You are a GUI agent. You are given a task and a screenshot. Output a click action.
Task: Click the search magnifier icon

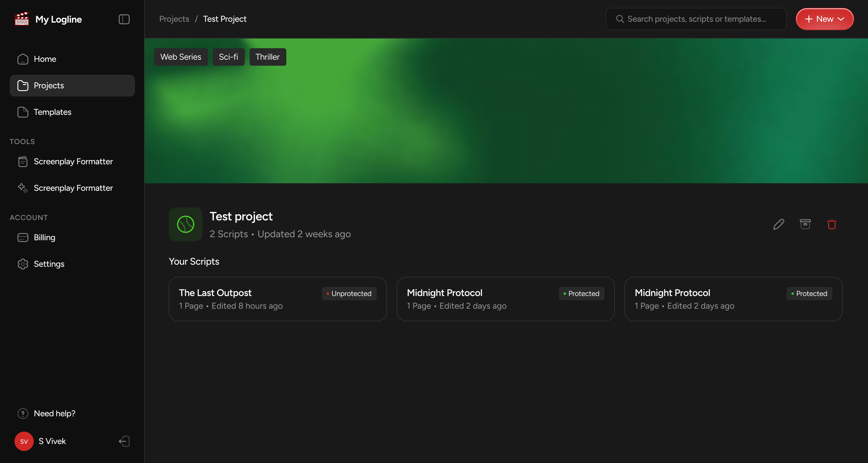[x=620, y=19]
